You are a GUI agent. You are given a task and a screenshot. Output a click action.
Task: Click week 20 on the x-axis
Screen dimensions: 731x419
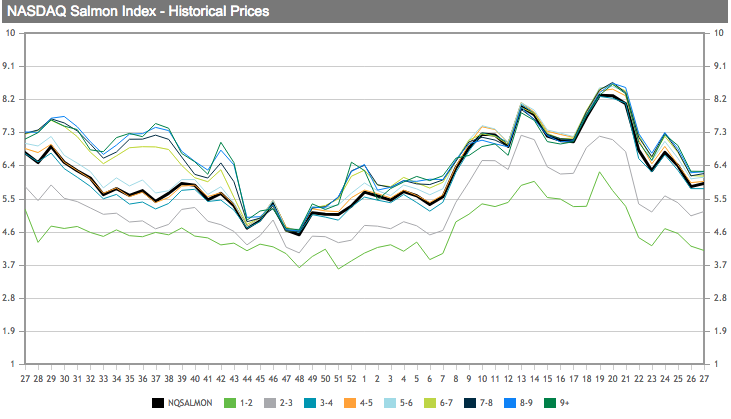click(613, 379)
